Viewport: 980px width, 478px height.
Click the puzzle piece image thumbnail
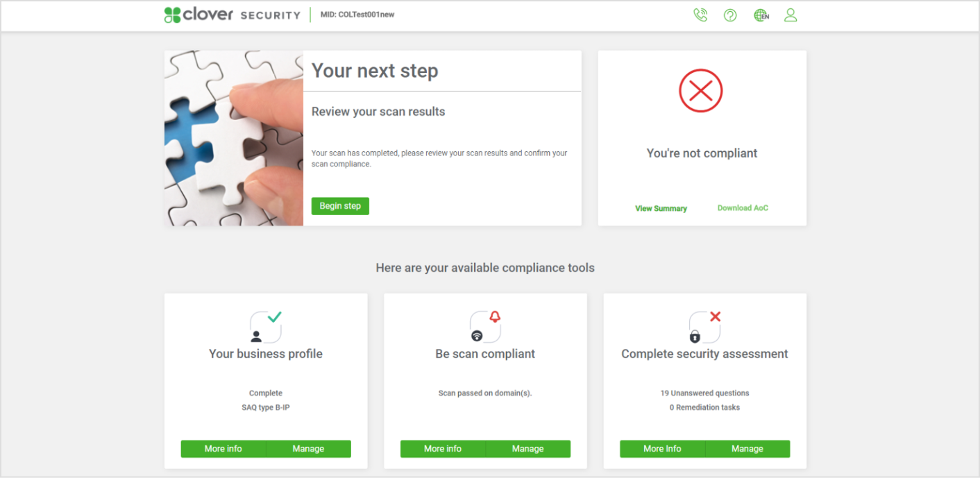pyautogui.click(x=234, y=138)
